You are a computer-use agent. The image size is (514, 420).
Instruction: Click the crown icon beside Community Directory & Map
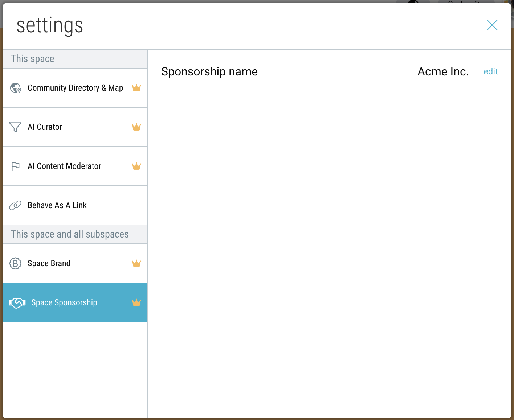coord(136,88)
